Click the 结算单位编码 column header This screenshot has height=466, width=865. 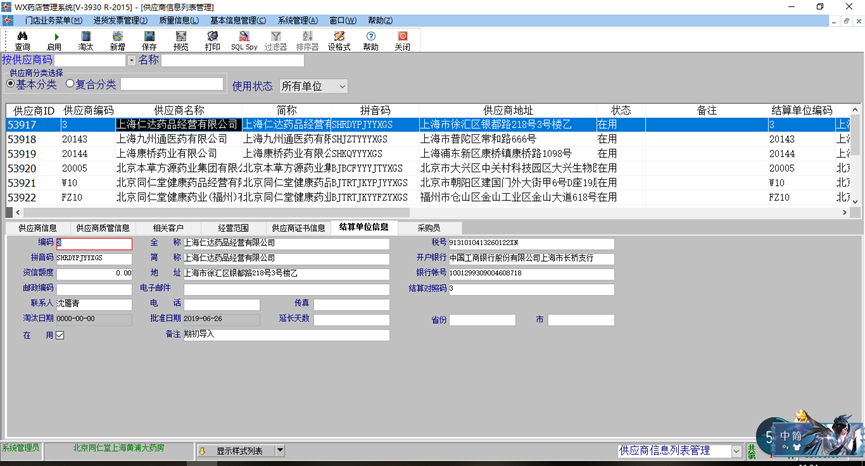click(802, 110)
